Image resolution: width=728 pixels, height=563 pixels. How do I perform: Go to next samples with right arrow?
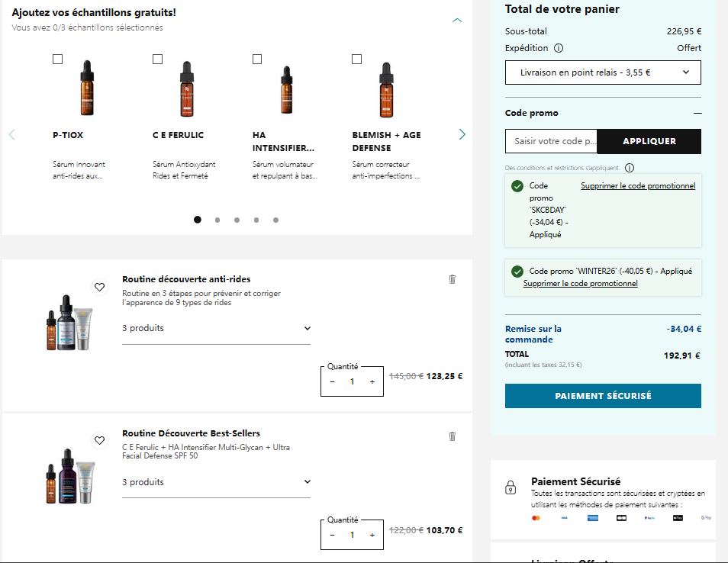tap(462, 134)
